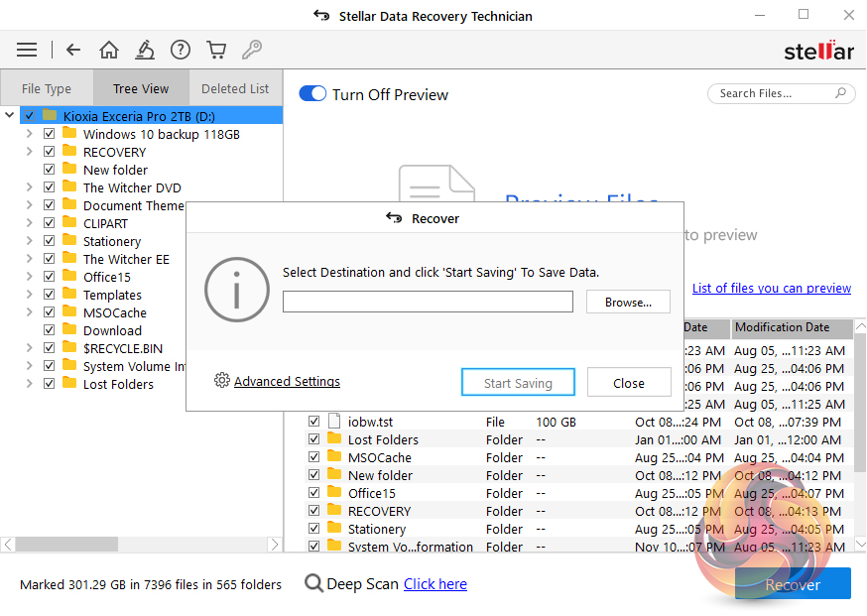Screen dimensions: 867x616
Task: Select The Witcher EE tree item
Action: (126, 259)
